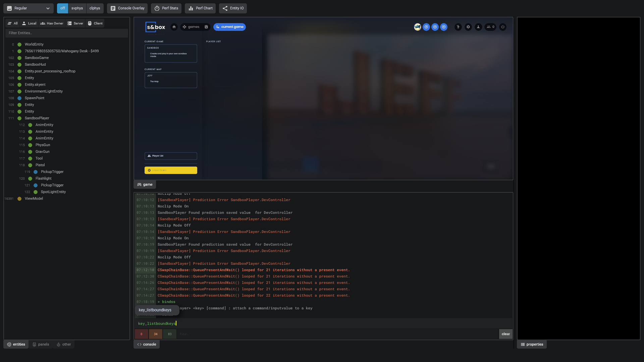The image size is (644, 362).
Task: Click the Perf Chart button
Action: coord(200,8)
